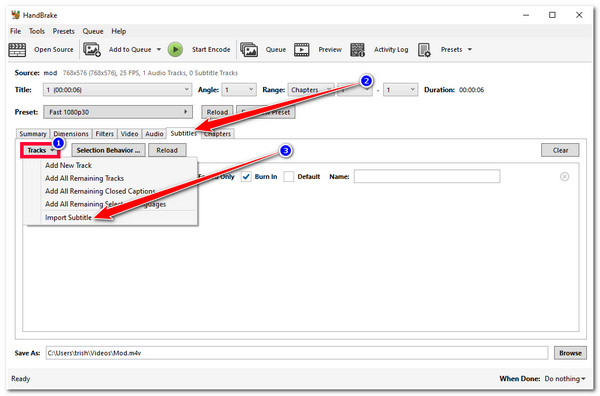Click the Open Source label
This screenshot has height=396, width=600.
point(54,50)
